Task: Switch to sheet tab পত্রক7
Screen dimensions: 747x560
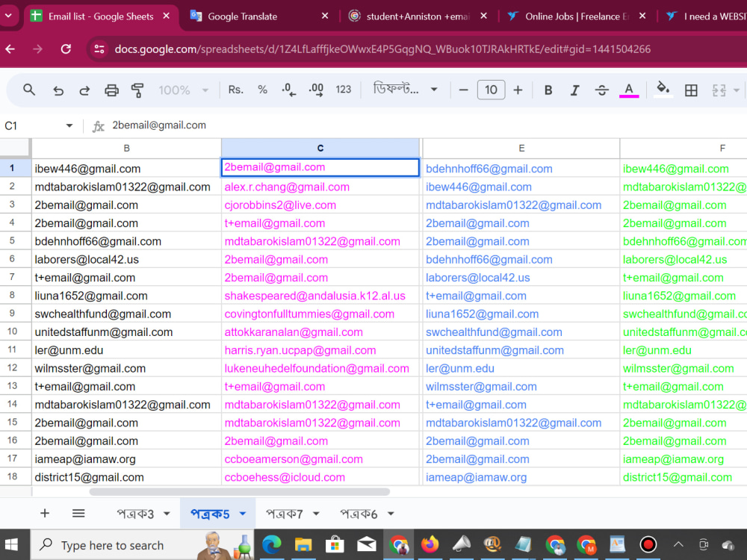Action: click(285, 514)
